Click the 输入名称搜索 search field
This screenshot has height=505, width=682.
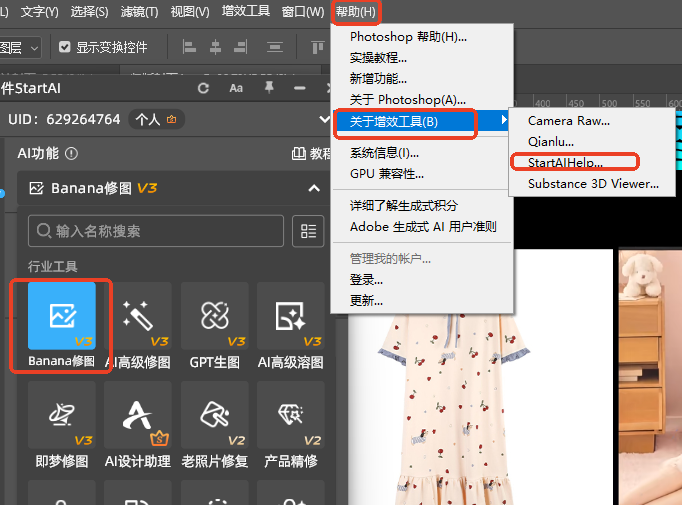(x=156, y=231)
